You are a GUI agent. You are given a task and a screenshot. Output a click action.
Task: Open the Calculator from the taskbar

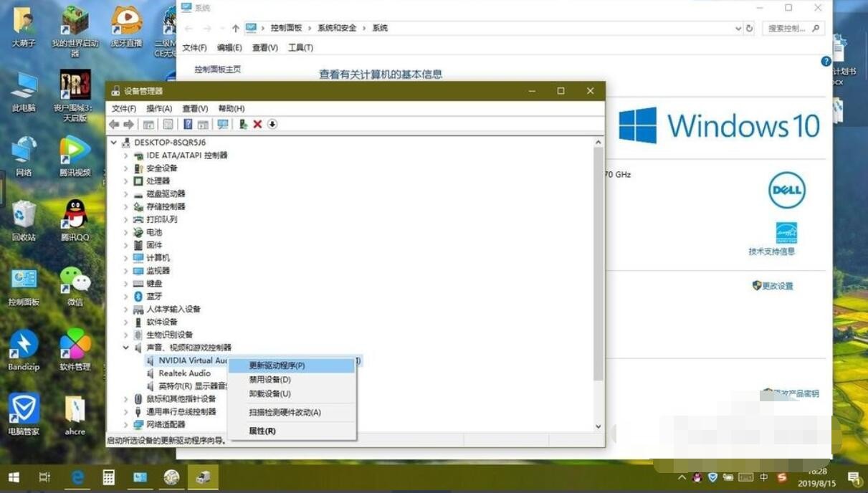[109, 477]
